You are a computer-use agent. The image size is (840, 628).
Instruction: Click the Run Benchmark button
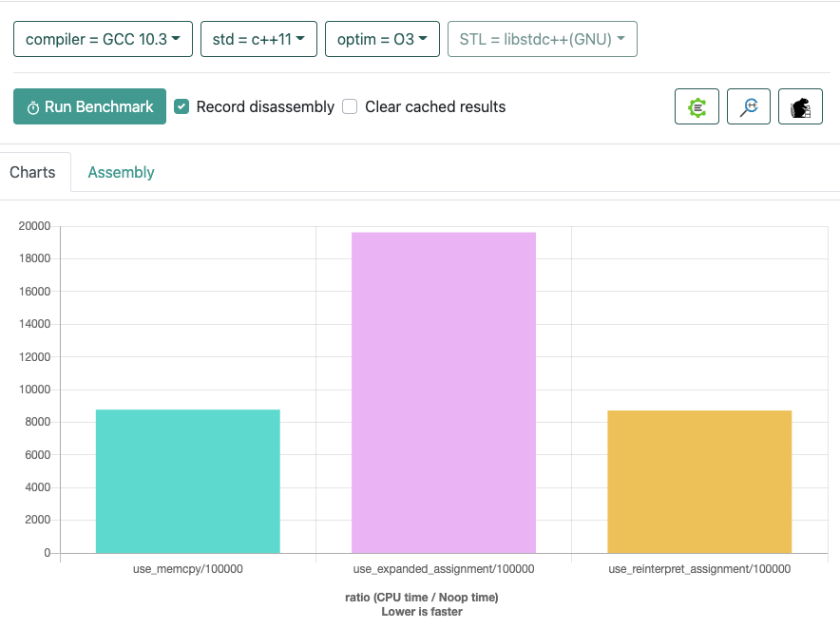coord(89,106)
